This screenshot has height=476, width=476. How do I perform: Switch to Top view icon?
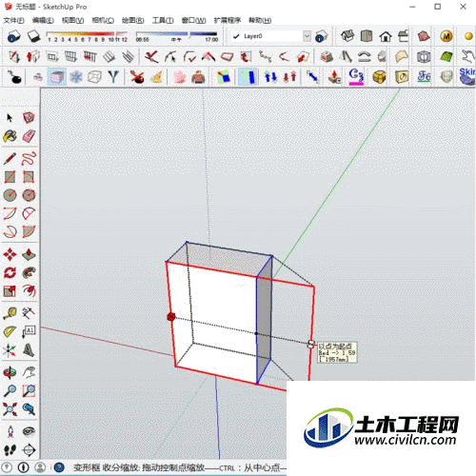click(367, 36)
